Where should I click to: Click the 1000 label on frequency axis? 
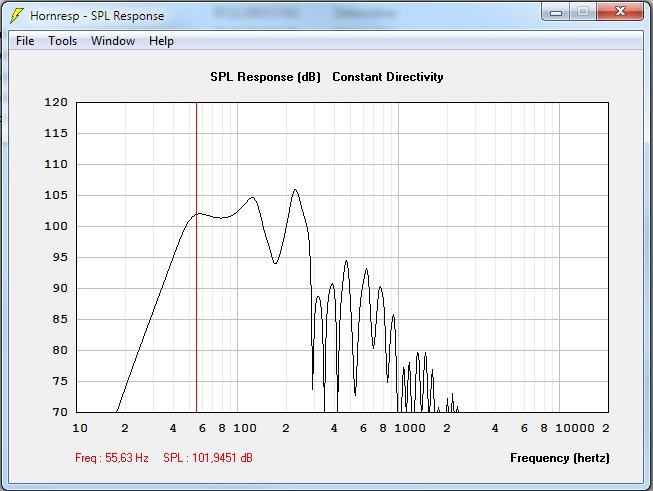point(410,428)
